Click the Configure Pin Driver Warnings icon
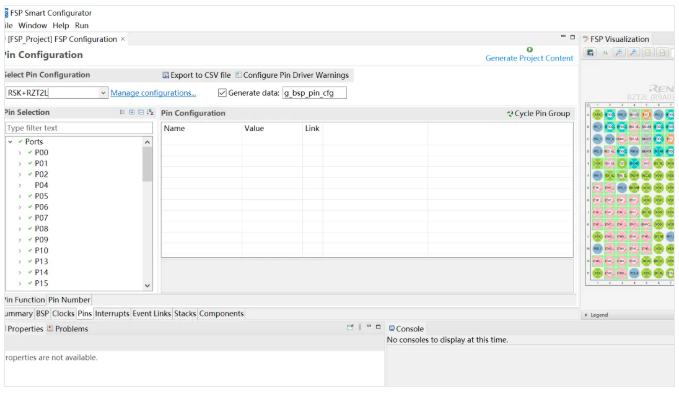The image size is (679, 393). click(x=238, y=75)
